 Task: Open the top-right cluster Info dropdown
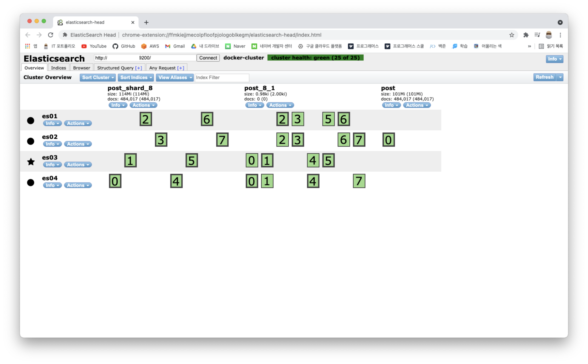pyautogui.click(x=554, y=59)
